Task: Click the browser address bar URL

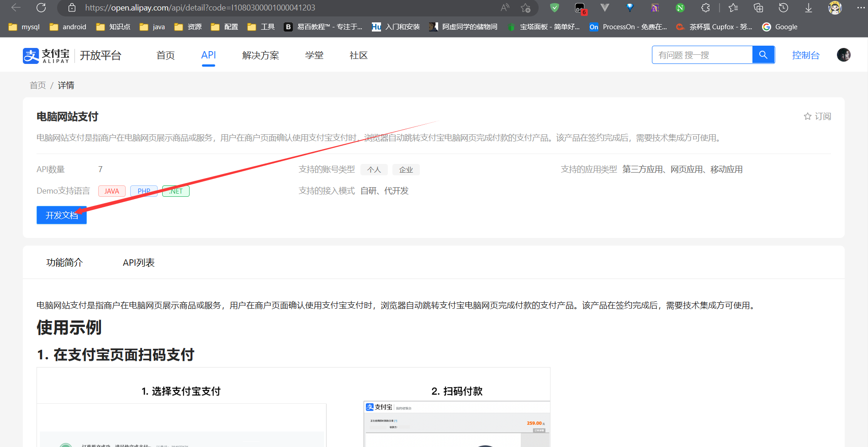Action: point(200,8)
